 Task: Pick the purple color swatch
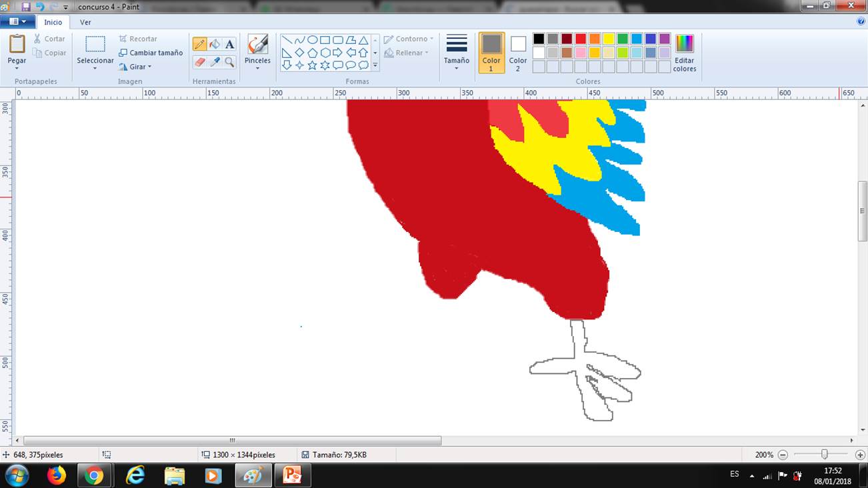coord(665,39)
